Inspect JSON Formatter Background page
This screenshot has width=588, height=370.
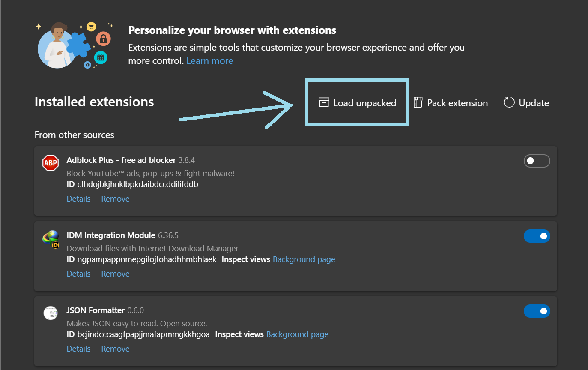[x=297, y=334]
